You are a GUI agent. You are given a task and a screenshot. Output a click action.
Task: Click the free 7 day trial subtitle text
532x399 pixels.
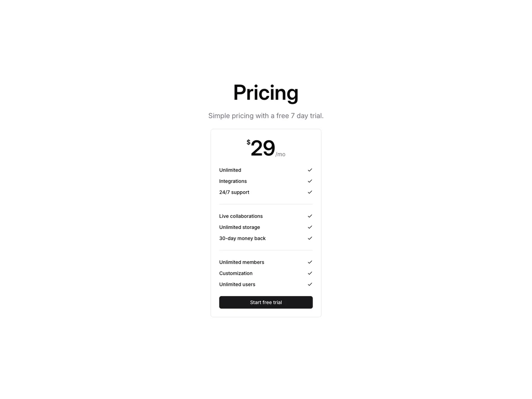coord(266,115)
